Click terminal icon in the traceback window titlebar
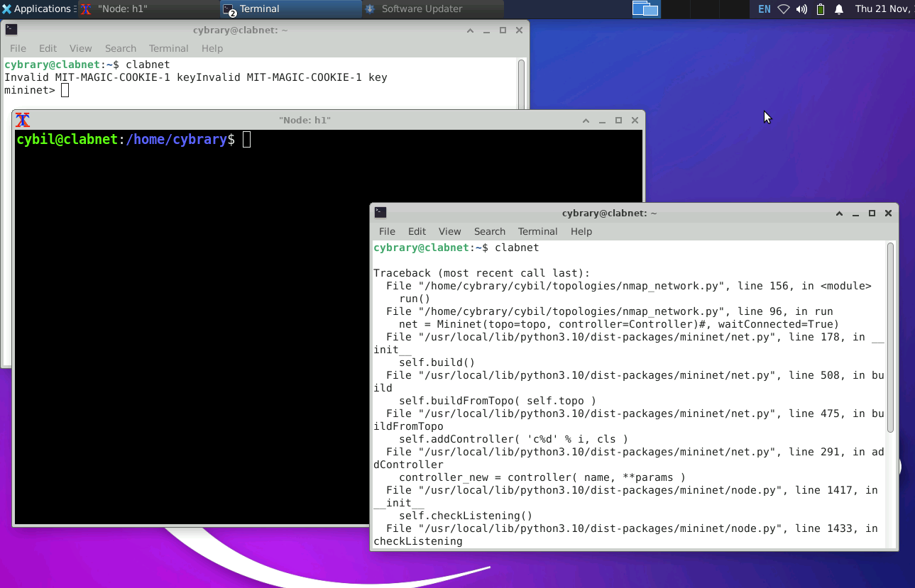915x588 pixels. 380,213
